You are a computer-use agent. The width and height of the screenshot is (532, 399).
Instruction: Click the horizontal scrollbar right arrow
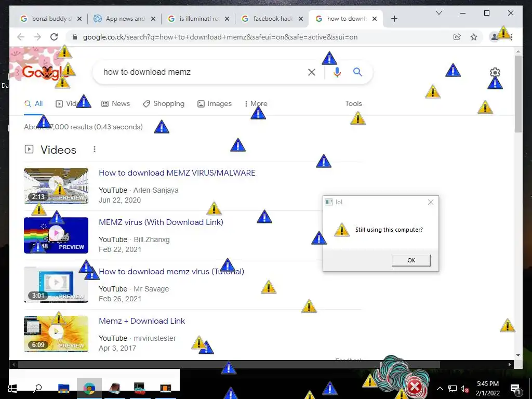tap(510, 364)
